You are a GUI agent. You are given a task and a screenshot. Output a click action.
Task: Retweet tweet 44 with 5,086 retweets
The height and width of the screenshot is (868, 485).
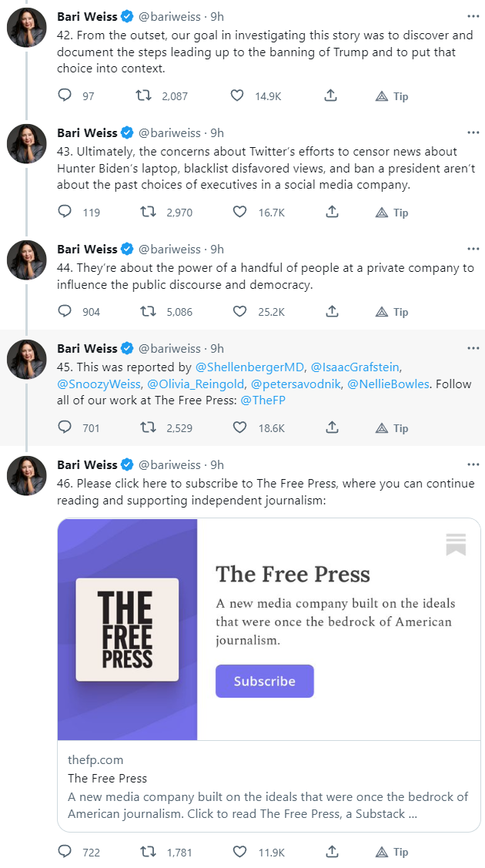(143, 312)
